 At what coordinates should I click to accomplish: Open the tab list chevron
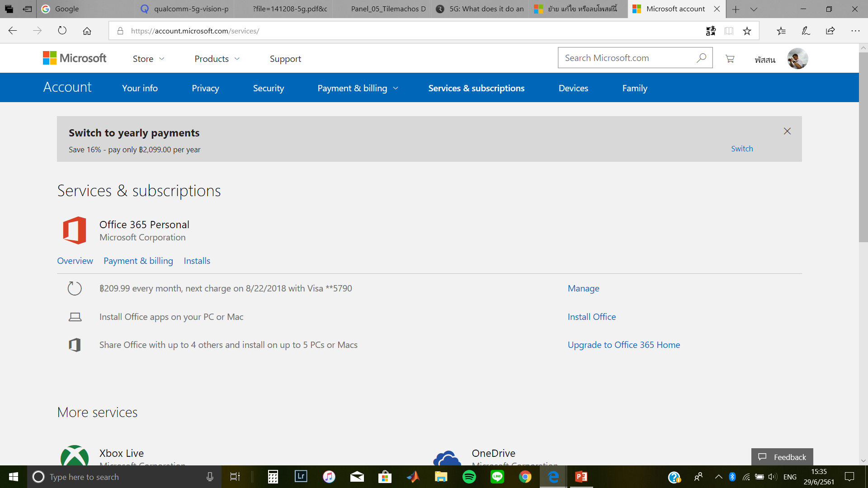[x=754, y=9]
